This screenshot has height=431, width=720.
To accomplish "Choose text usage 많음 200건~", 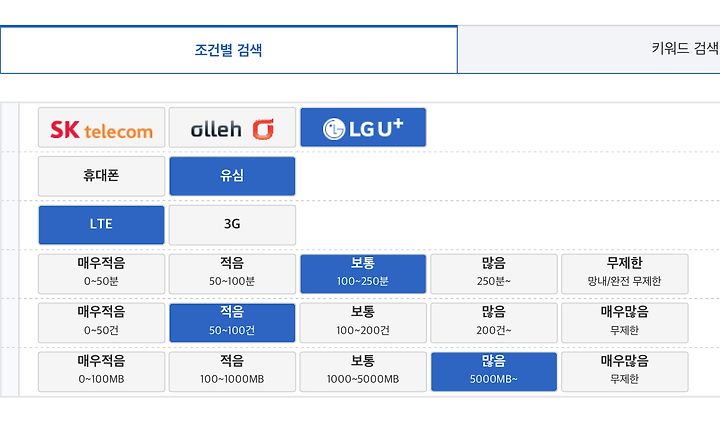I will [494, 323].
